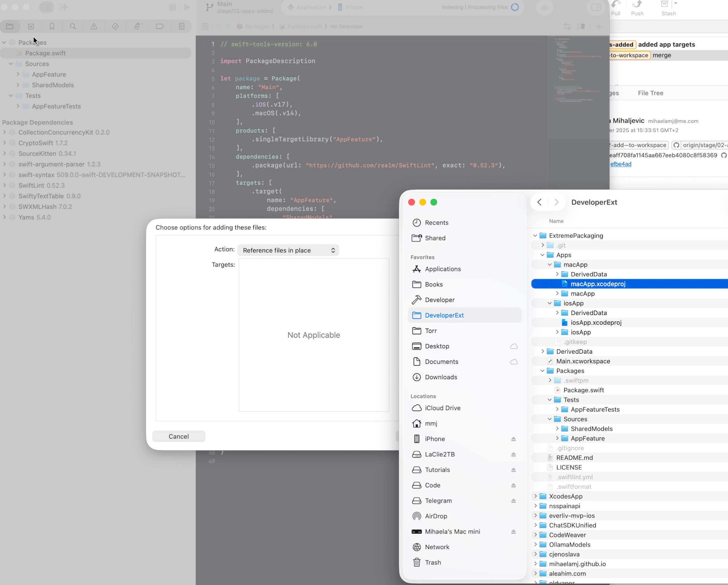Image resolution: width=728 pixels, height=585 pixels.
Task: Open the efbe4ad commit link
Action: click(621, 164)
